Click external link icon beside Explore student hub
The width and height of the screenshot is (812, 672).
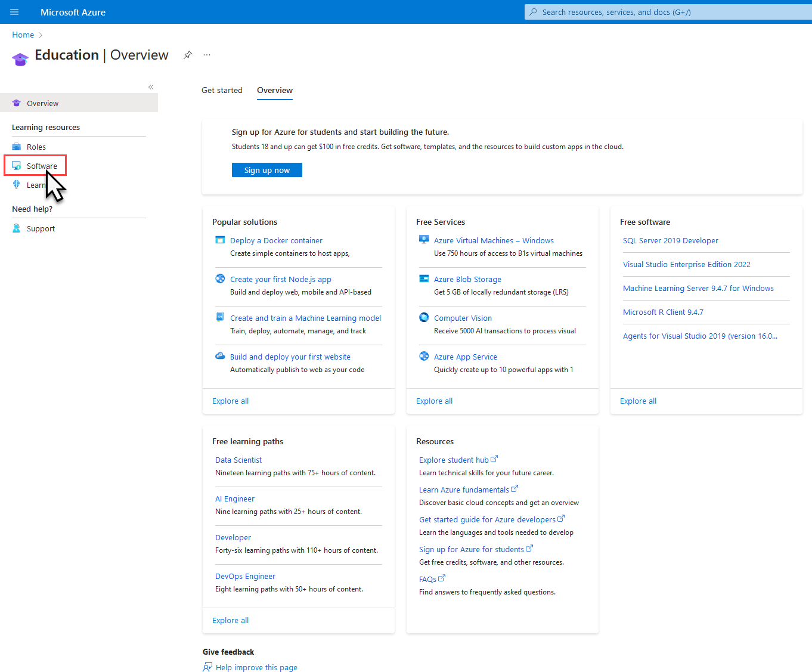point(494,459)
